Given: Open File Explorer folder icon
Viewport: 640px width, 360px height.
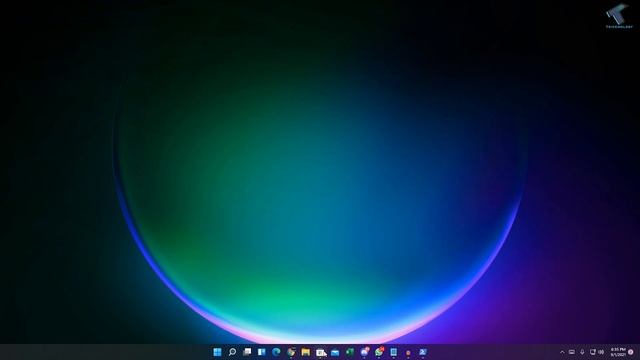Looking at the screenshot, I should point(306,352).
